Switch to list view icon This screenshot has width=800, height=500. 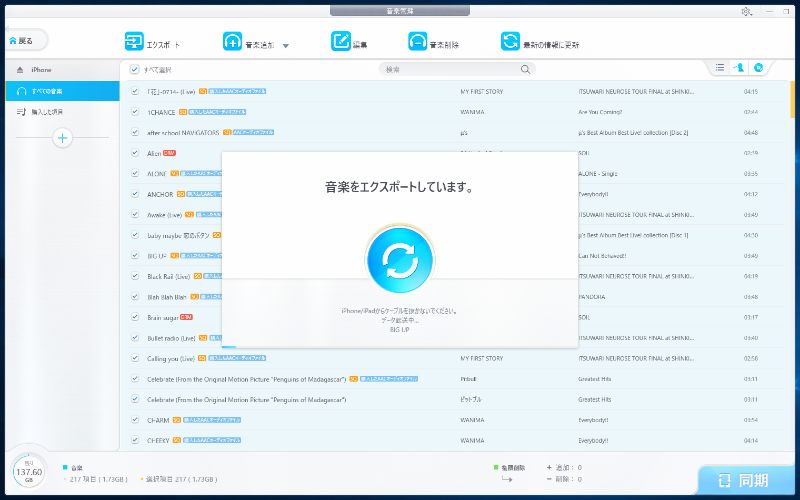(x=720, y=67)
